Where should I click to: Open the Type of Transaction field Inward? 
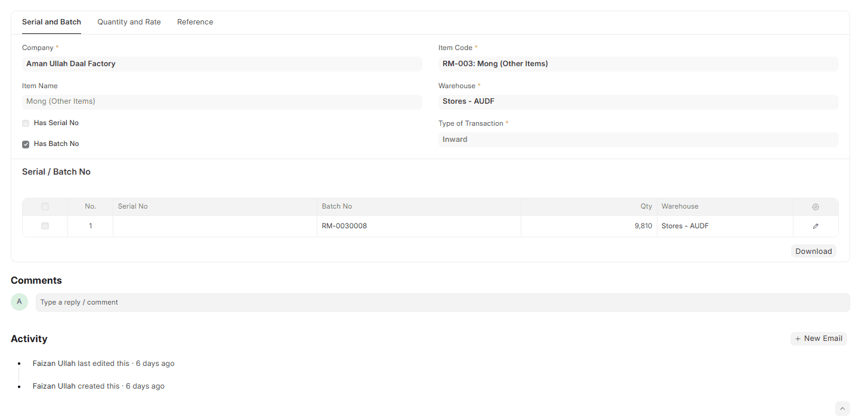click(x=638, y=139)
